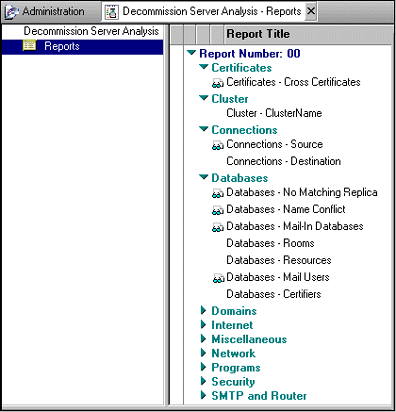The height and width of the screenshot is (412, 396).
Task: Select the Programs category label
Action: click(236, 367)
